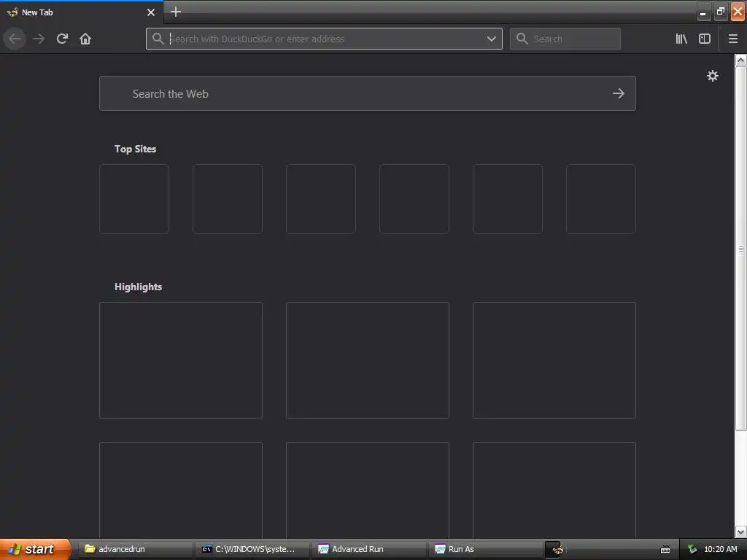747x560 pixels.
Task: Reload the current page
Action: point(62,39)
